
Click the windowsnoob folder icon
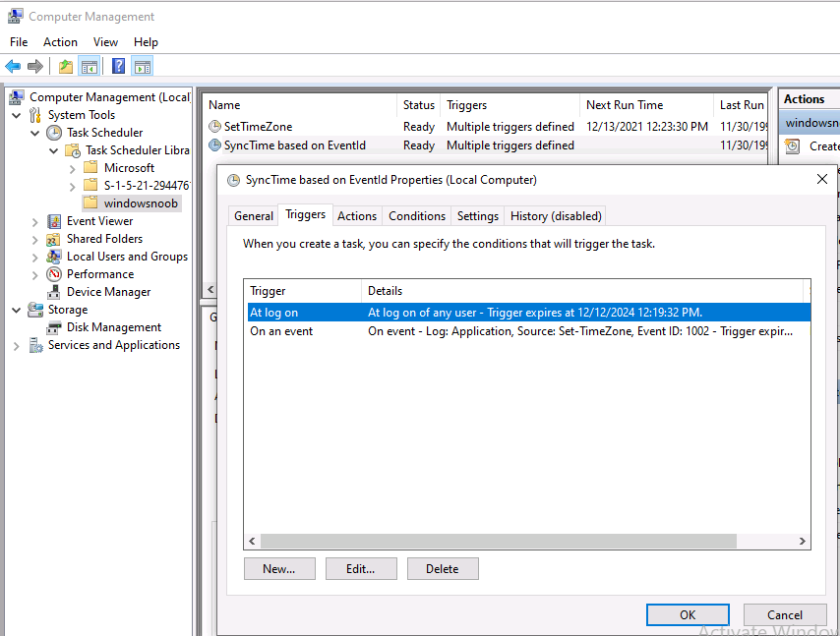(90, 202)
